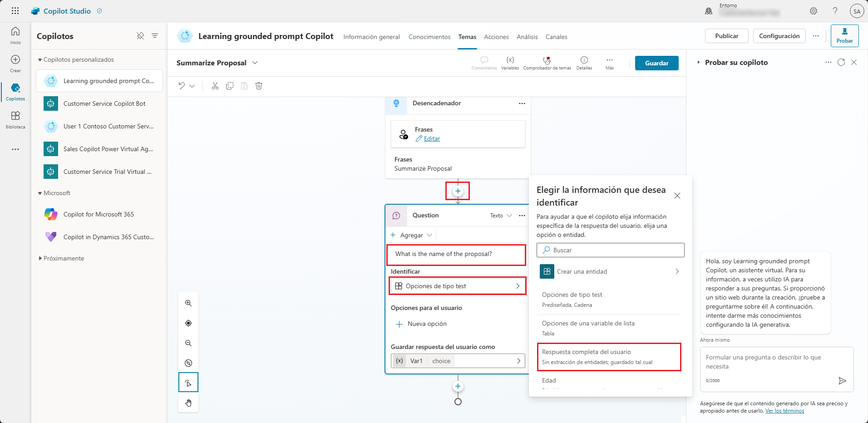The width and height of the screenshot is (868, 423).
Task: Open settings gear in top bar
Action: click(x=814, y=11)
